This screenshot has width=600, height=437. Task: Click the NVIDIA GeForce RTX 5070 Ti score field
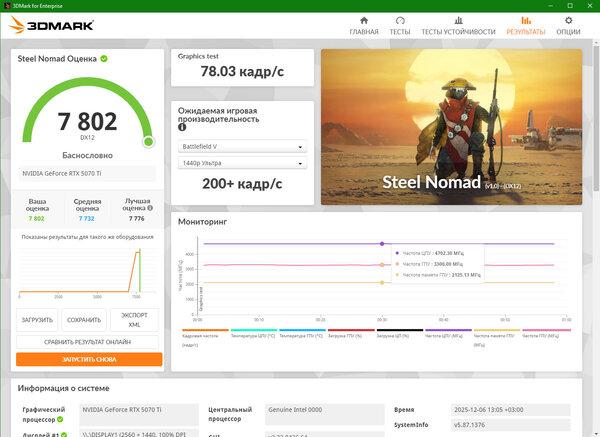click(x=87, y=173)
